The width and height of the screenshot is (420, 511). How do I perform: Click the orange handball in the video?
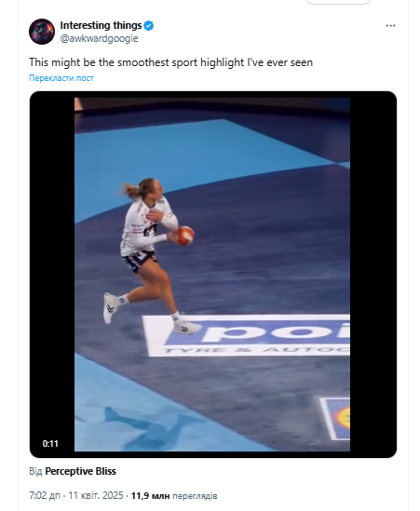[x=184, y=235]
